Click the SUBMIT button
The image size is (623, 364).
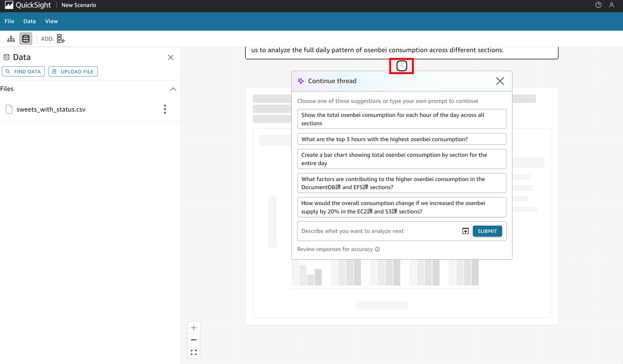click(x=487, y=231)
